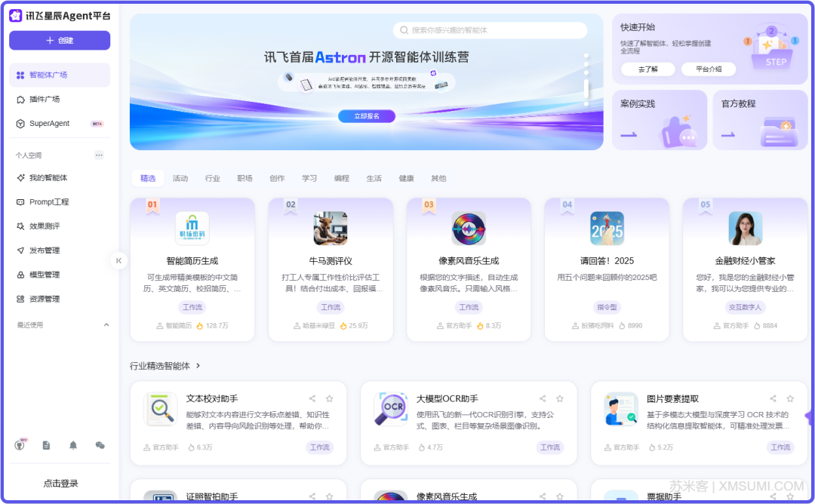This screenshot has width=815, height=504.
Task: Click the 去了解 button
Action: point(647,69)
